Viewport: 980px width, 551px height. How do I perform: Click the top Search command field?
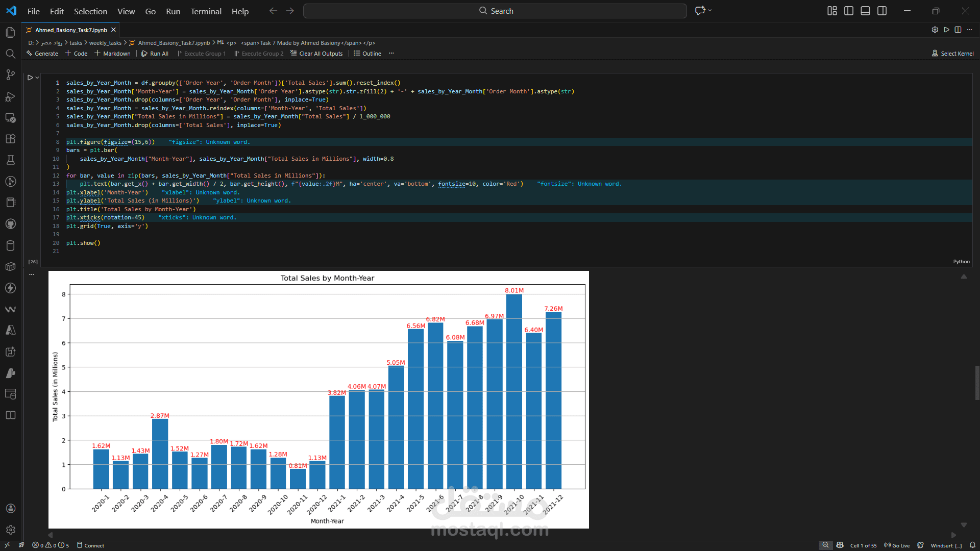[495, 11]
